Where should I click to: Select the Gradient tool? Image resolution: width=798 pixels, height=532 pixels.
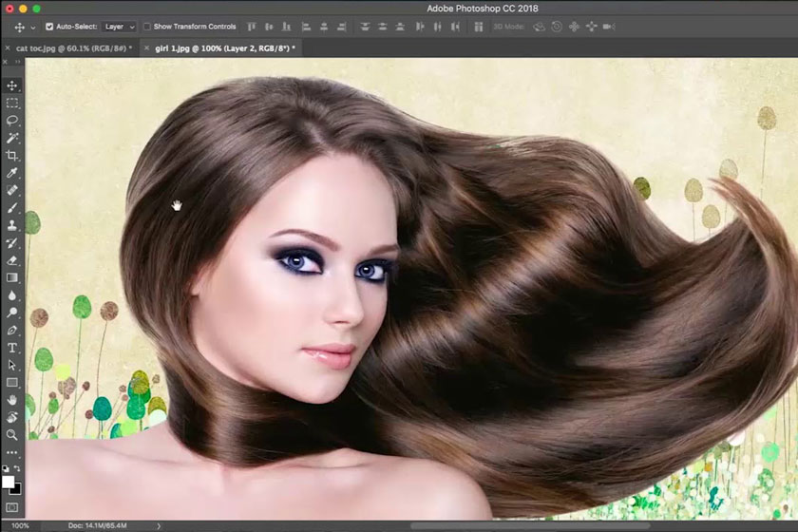click(x=12, y=277)
